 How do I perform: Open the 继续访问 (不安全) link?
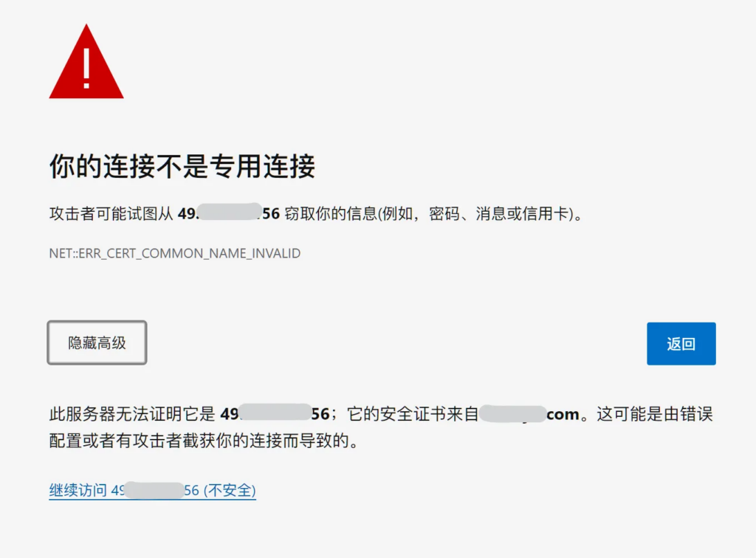pos(152,490)
